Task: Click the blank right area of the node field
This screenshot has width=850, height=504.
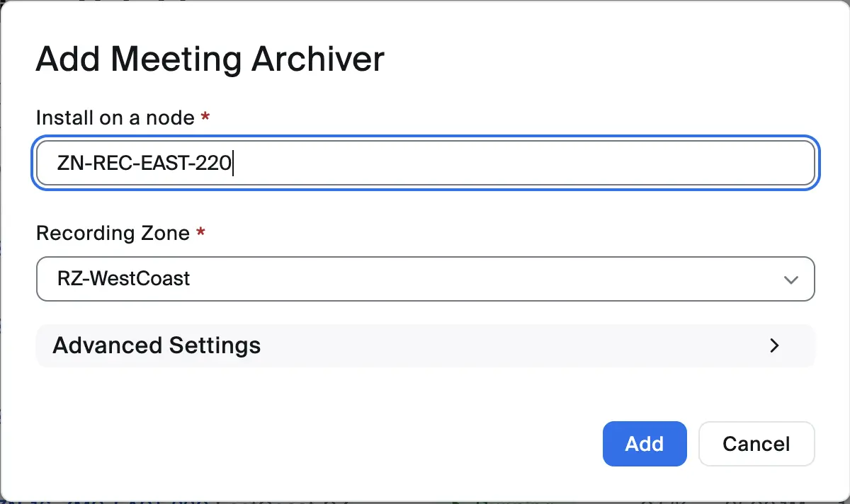Action: [x=637, y=164]
